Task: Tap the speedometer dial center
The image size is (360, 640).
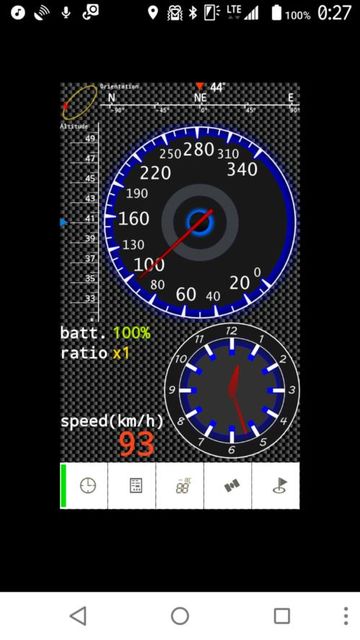Action: click(200, 222)
